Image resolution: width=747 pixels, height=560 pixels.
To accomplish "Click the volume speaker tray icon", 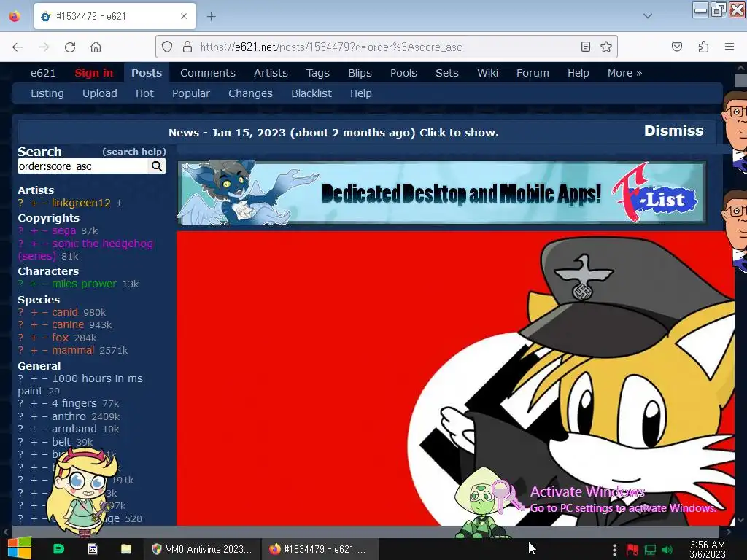I will pos(667,550).
